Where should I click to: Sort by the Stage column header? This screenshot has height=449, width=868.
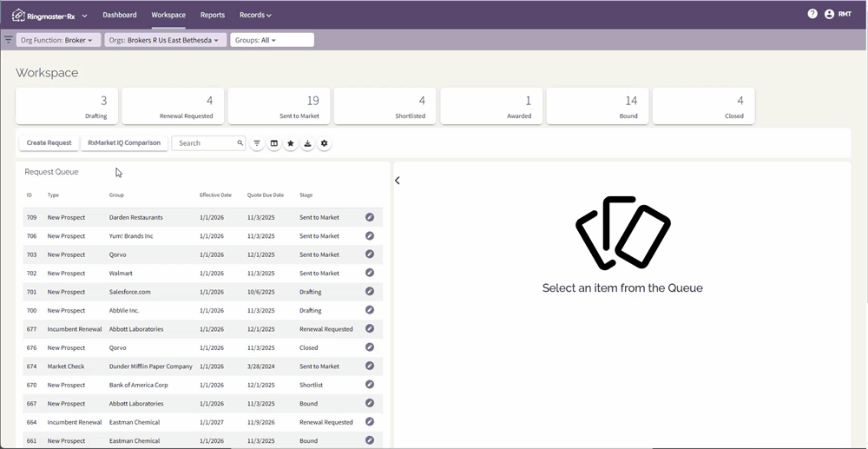coord(306,195)
